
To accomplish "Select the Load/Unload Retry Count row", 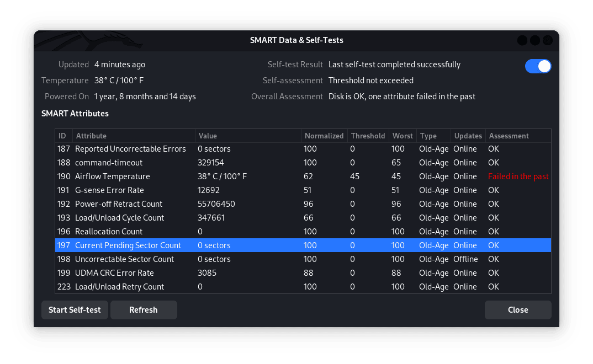I will [x=303, y=287].
